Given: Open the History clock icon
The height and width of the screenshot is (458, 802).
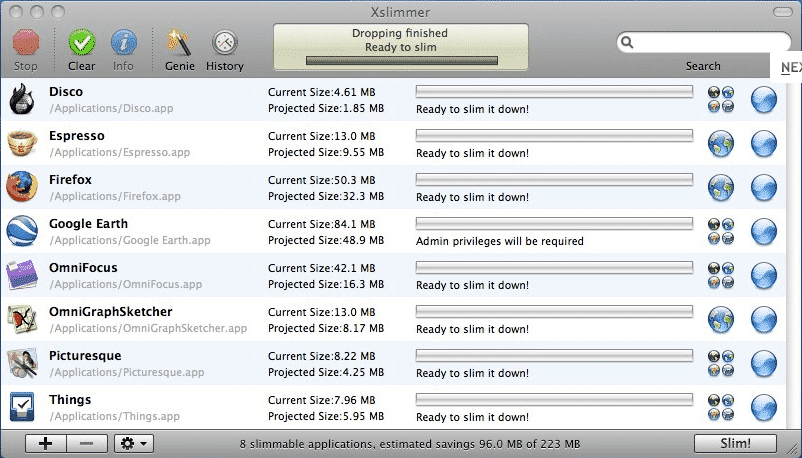Looking at the screenshot, I should click(224, 45).
